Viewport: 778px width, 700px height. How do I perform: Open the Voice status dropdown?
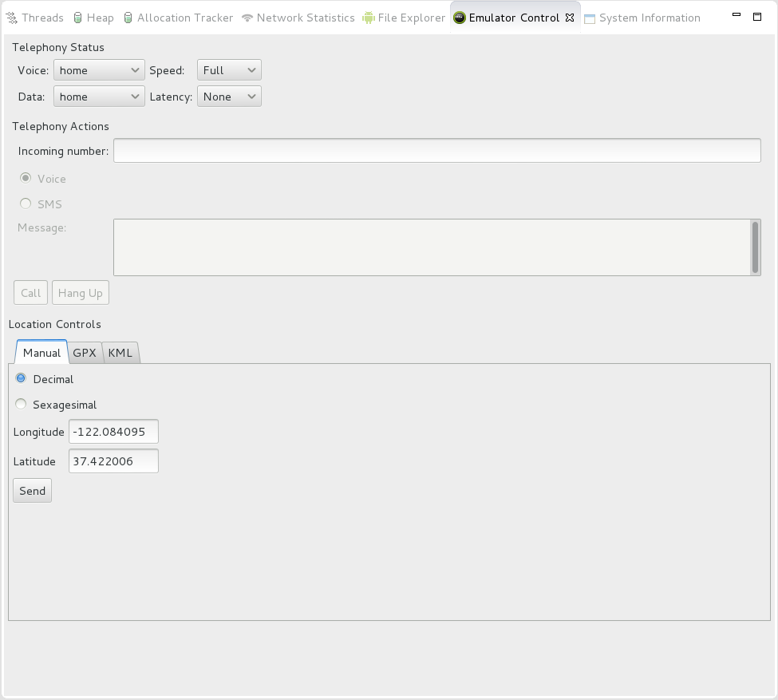tap(99, 70)
